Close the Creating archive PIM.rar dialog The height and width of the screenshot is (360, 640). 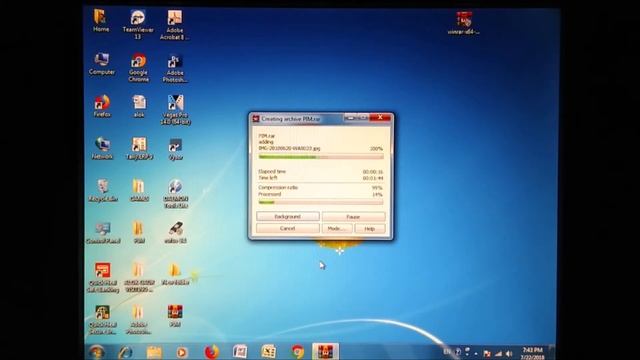[380, 118]
